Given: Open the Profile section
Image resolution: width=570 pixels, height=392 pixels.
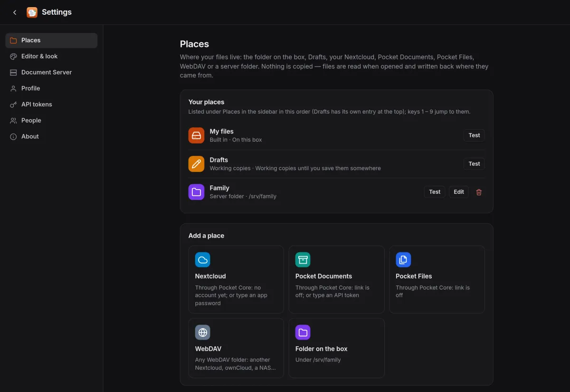Looking at the screenshot, I should tap(51, 88).
